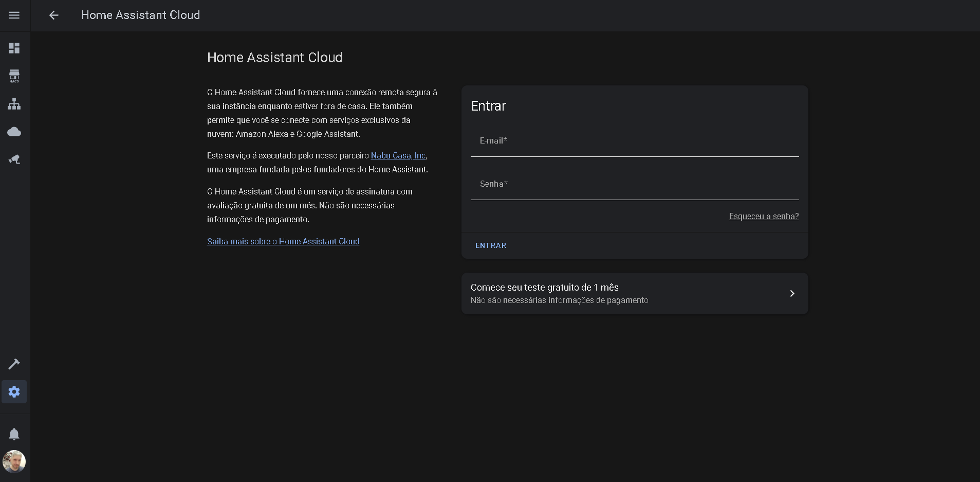The width and height of the screenshot is (980, 482).
Task: Open the cloud icon in the sidebar
Action: 14,132
